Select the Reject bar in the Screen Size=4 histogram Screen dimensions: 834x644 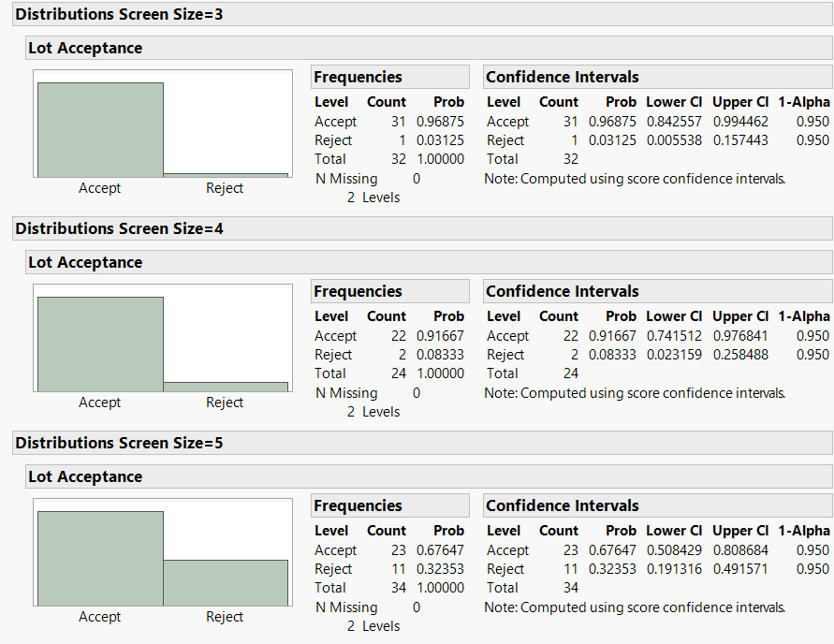click(225, 385)
